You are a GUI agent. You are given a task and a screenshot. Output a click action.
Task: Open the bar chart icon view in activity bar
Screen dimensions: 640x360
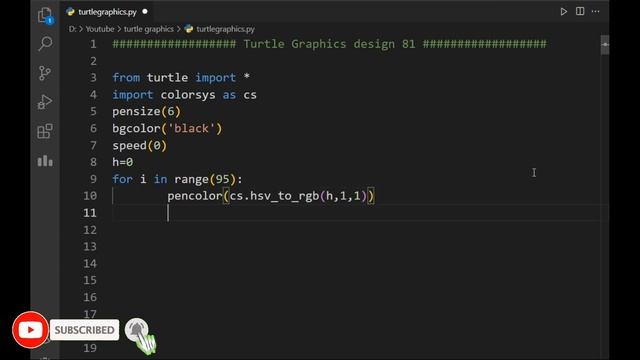point(45,161)
